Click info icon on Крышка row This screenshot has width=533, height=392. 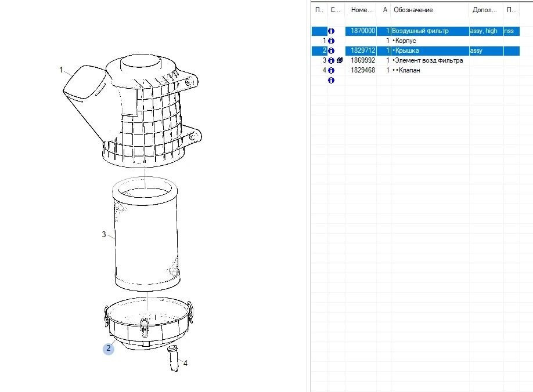click(331, 50)
